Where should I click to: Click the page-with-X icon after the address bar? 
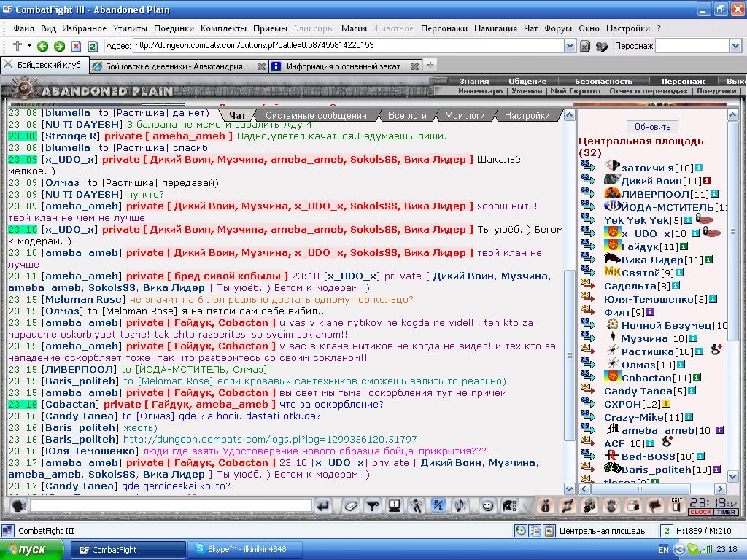[x=585, y=46]
